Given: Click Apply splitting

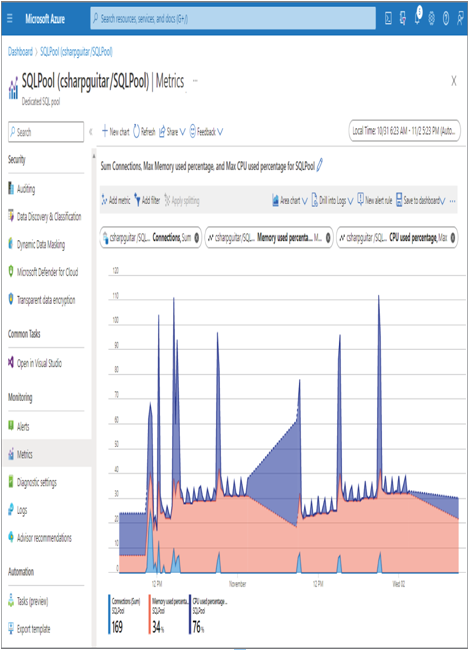Looking at the screenshot, I should pos(182,201).
